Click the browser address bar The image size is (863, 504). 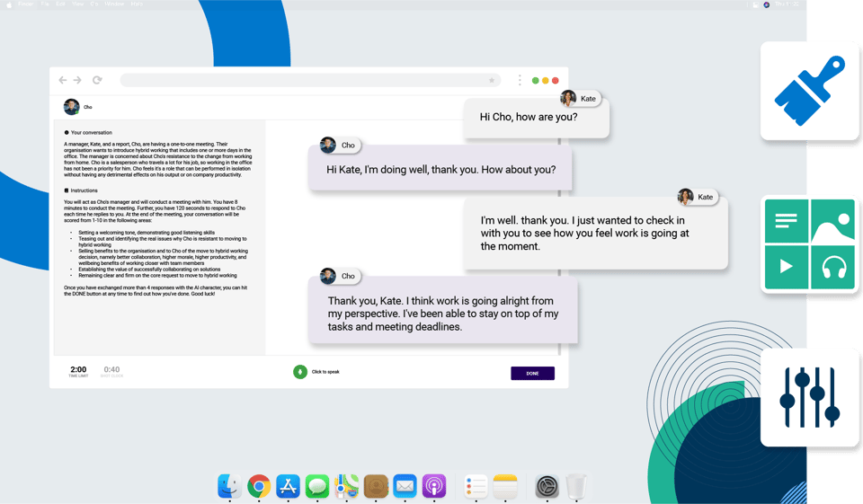[306, 81]
